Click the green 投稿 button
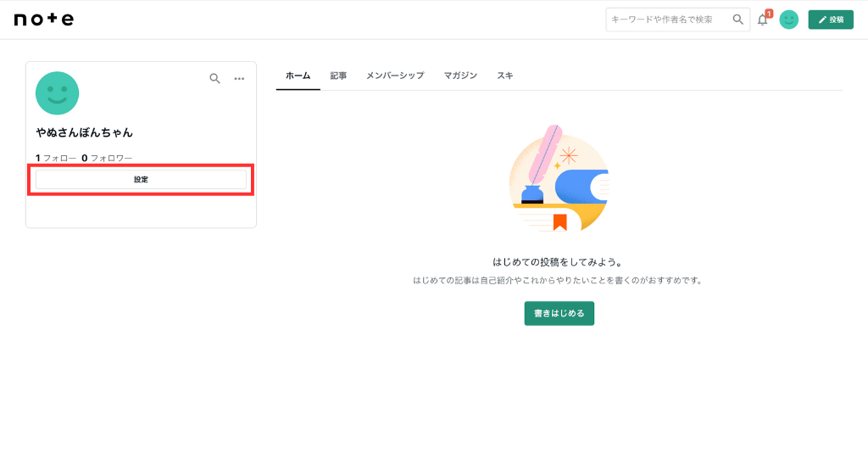Screen dimensions: 868x476 pos(830,20)
